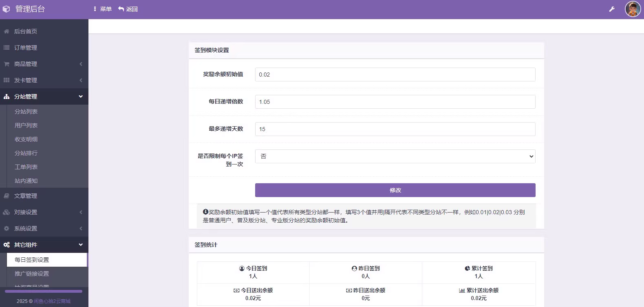Image resolution: width=644 pixels, height=307 pixels.
Task: Collapse the 分站管理 chevron arrow
Action: [81, 96]
